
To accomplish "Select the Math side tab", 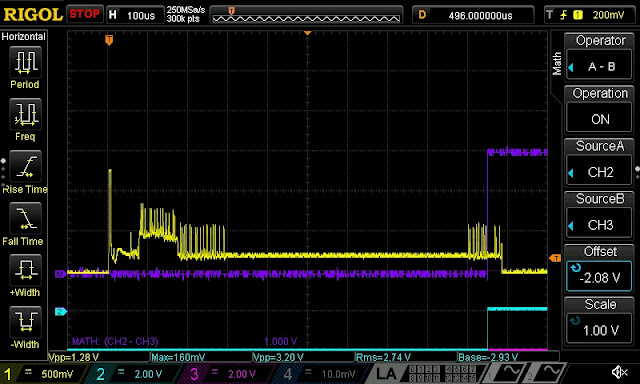I will [556, 63].
